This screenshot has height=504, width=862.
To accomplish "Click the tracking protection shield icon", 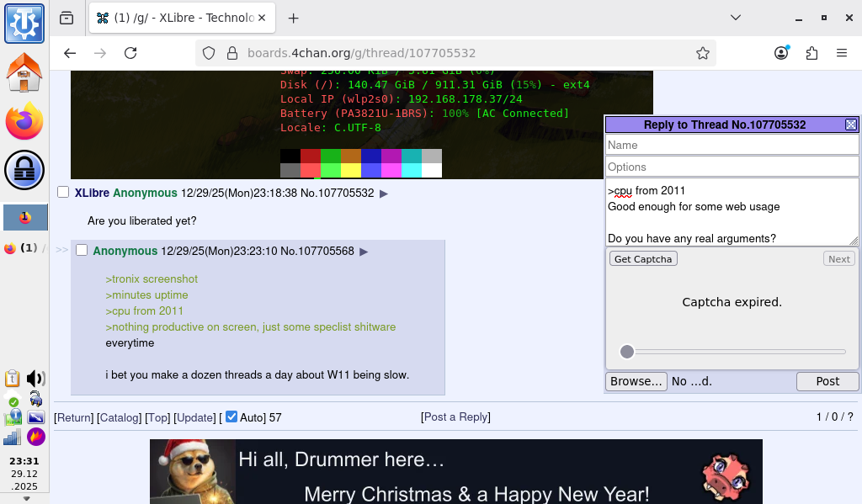I will (209, 53).
